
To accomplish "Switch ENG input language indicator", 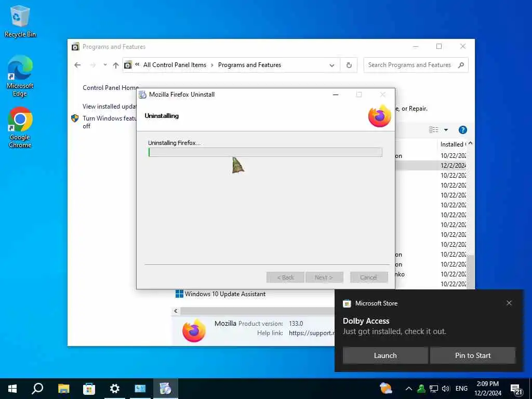I will click(461, 389).
